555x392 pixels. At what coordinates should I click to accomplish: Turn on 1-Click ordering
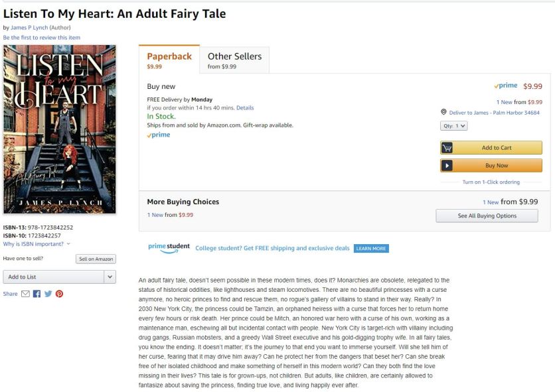(491, 182)
